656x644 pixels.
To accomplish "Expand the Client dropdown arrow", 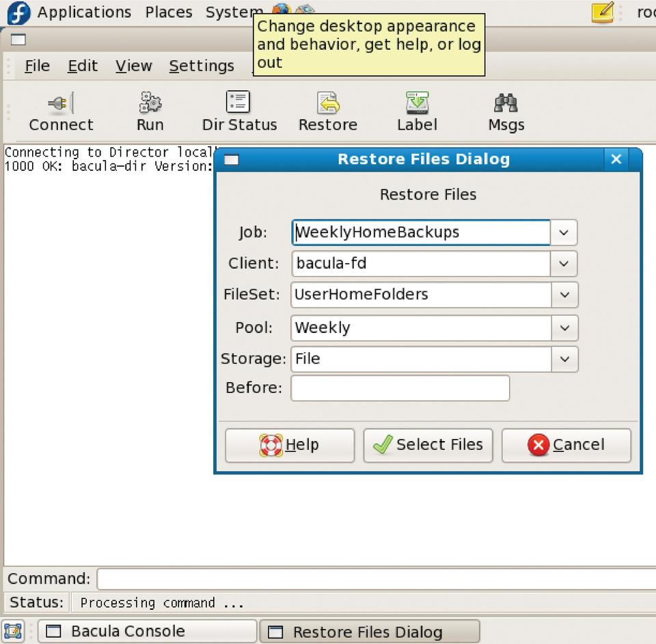I will pyautogui.click(x=564, y=264).
